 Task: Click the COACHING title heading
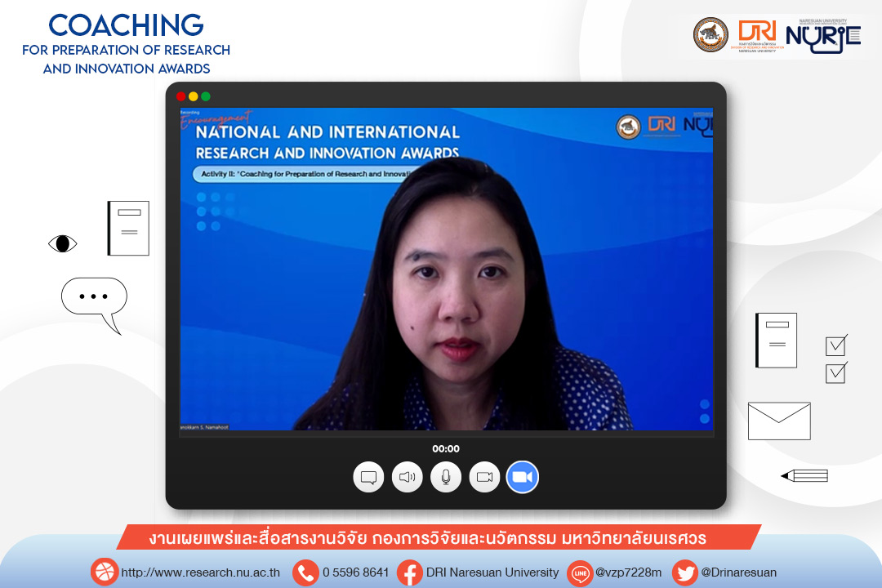click(126, 25)
